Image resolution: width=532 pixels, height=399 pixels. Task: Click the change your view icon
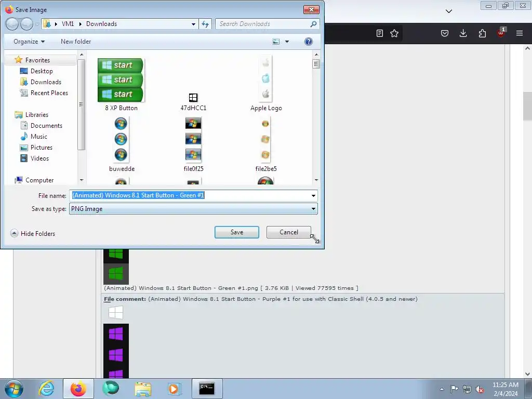276,42
